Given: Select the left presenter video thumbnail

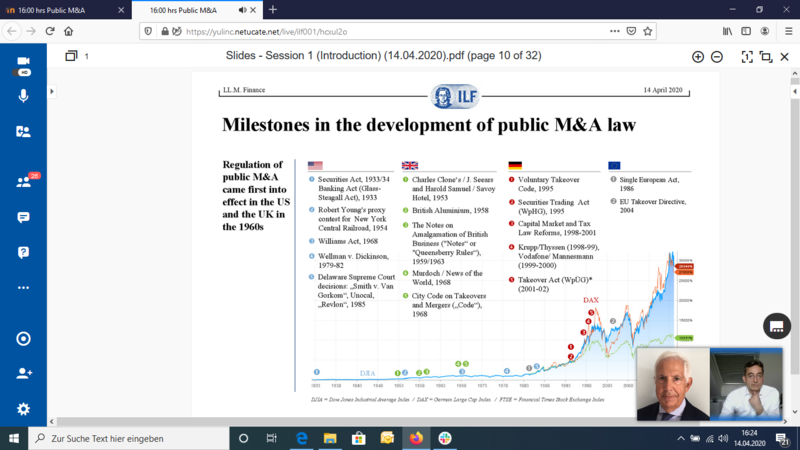Looking at the screenshot, I should point(673,384).
